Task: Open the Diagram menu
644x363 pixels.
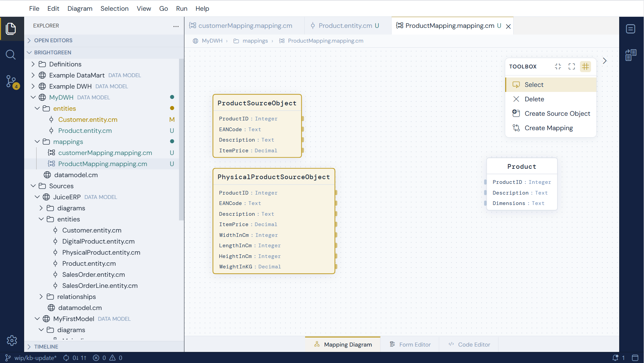Action: point(80,8)
